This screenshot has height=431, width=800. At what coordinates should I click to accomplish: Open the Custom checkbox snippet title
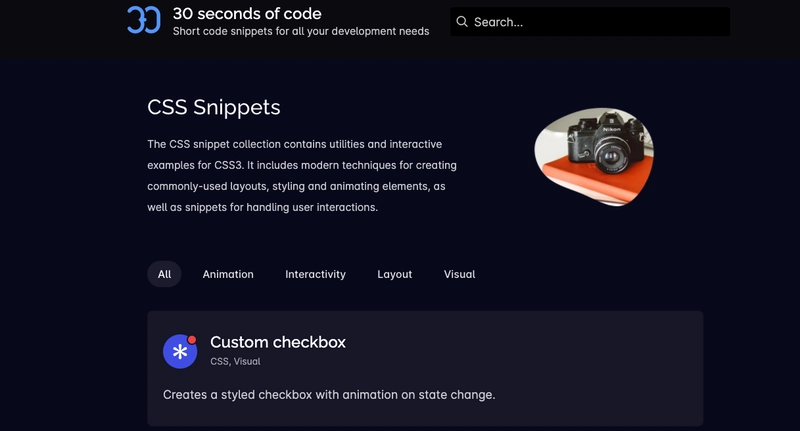pos(278,342)
